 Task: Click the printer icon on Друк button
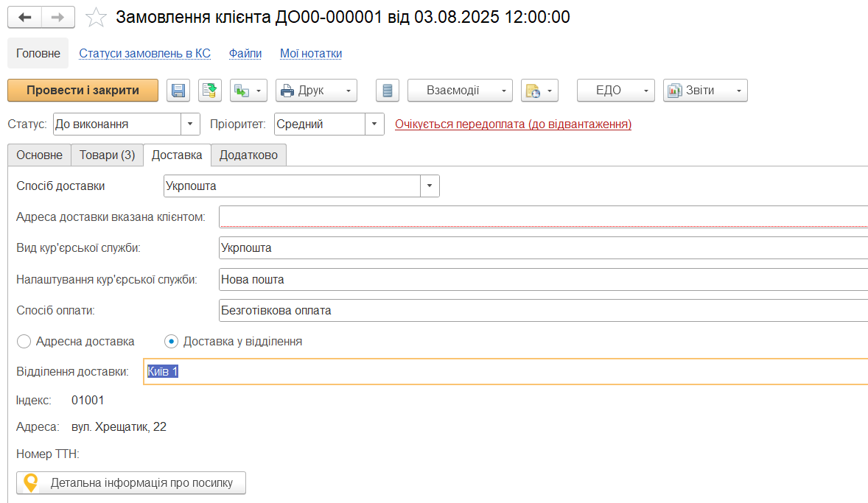[x=287, y=90]
